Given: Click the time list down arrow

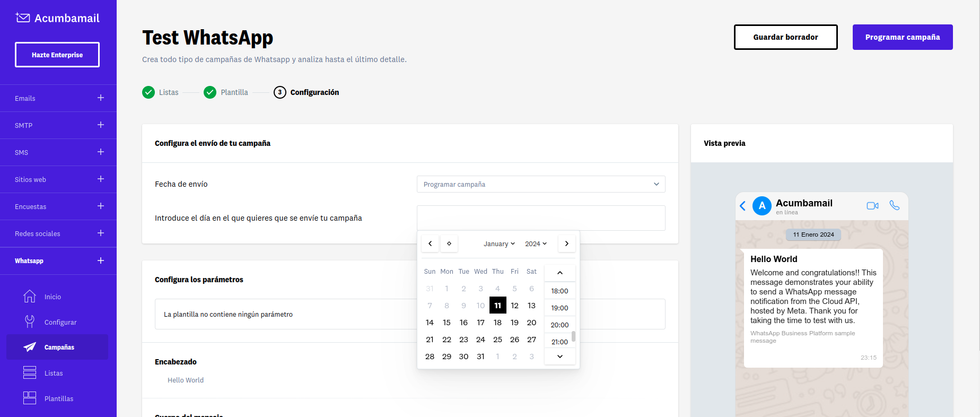Looking at the screenshot, I should tap(559, 357).
